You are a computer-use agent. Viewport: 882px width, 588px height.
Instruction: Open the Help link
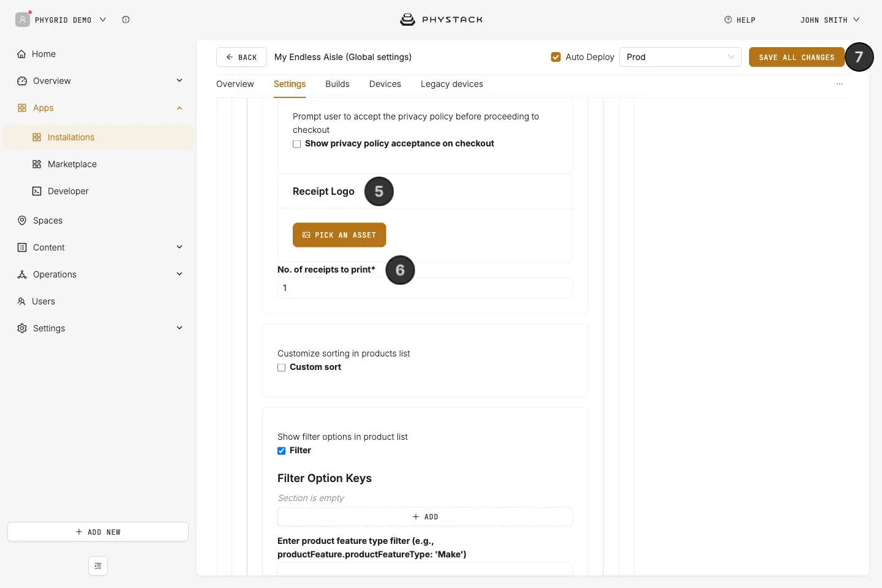point(740,20)
